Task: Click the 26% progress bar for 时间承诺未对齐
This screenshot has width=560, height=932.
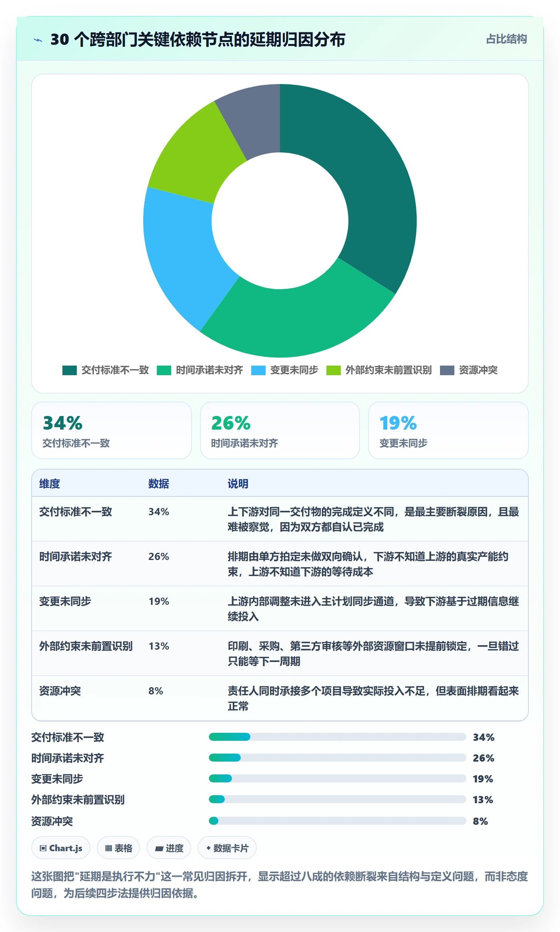Action: [x=338, y=758]
